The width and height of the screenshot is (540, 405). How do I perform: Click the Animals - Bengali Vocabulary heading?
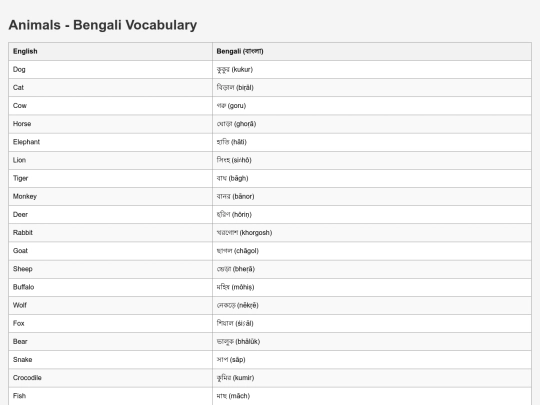tap(103, 25)
